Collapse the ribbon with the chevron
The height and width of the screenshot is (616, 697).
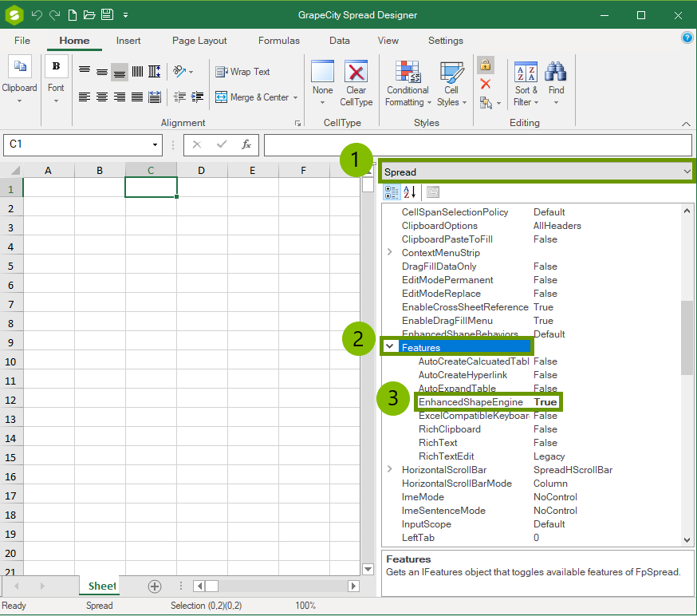click(686, 124)
